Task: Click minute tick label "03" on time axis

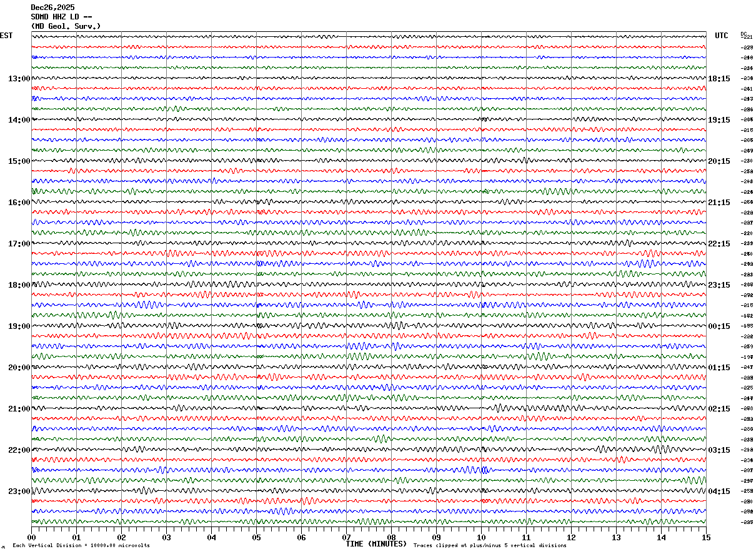Action: 167,537
